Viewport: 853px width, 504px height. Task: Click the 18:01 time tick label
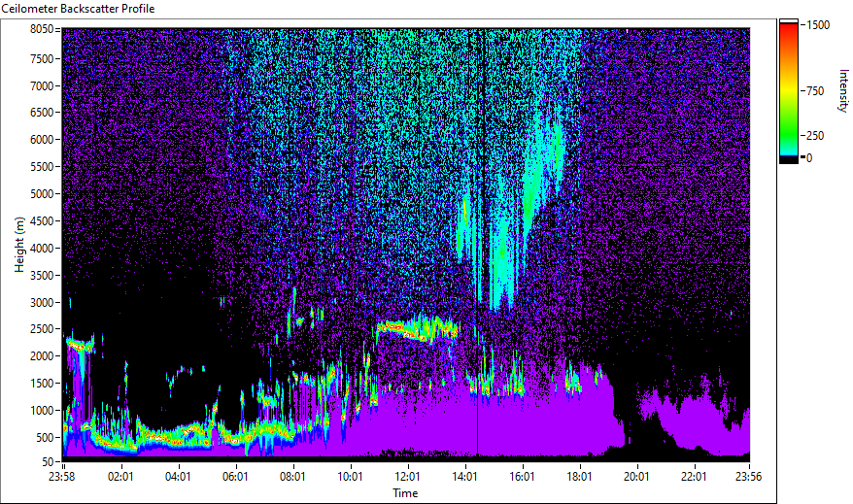pyautogui.click(x=579, y=477)
